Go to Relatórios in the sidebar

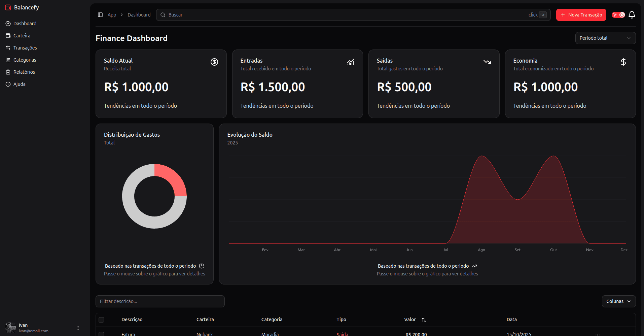(24, 72)
